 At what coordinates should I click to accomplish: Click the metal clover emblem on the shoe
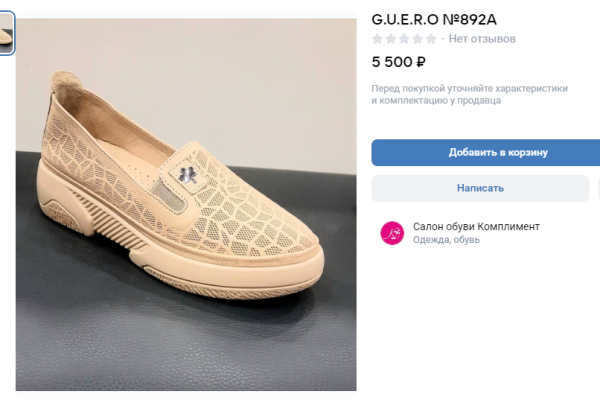pos(187,175)
